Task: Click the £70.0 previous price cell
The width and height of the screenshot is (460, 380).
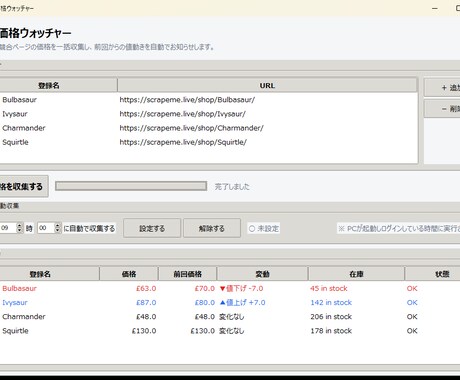Action: coord(205,289)
